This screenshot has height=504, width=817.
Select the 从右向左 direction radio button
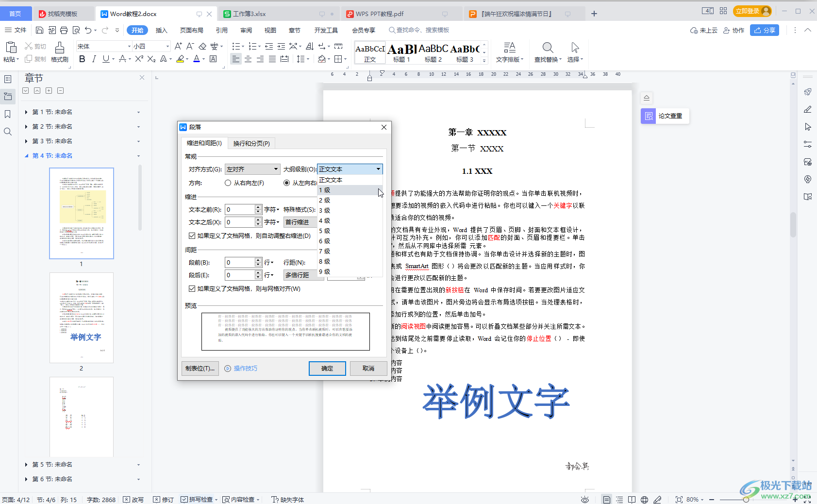pyautogui.click(x=228, y=183)
